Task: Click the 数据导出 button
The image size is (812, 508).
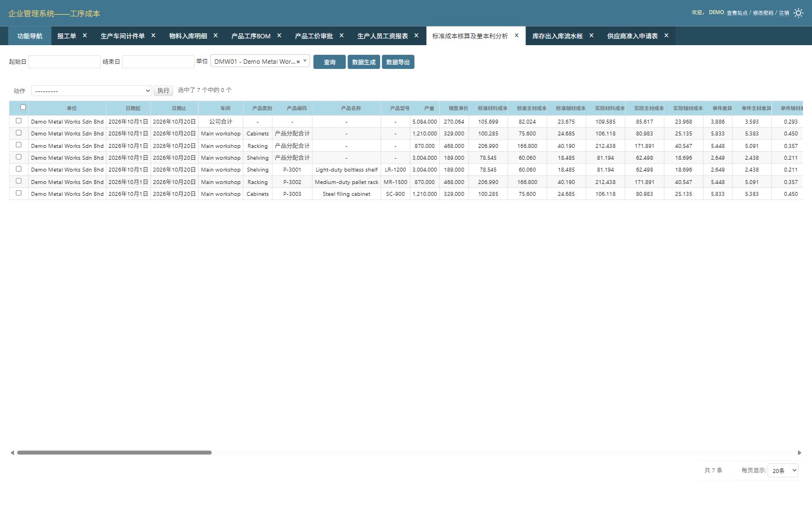Action: click(398, 62)
